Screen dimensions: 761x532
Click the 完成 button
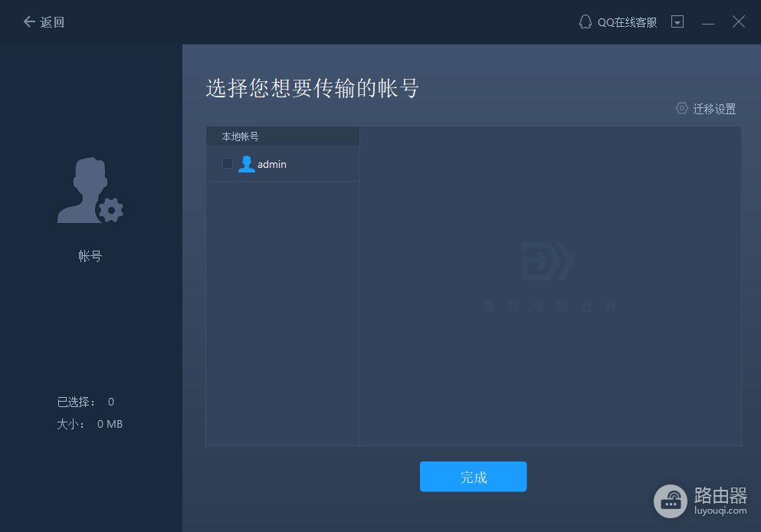(473, 477)
